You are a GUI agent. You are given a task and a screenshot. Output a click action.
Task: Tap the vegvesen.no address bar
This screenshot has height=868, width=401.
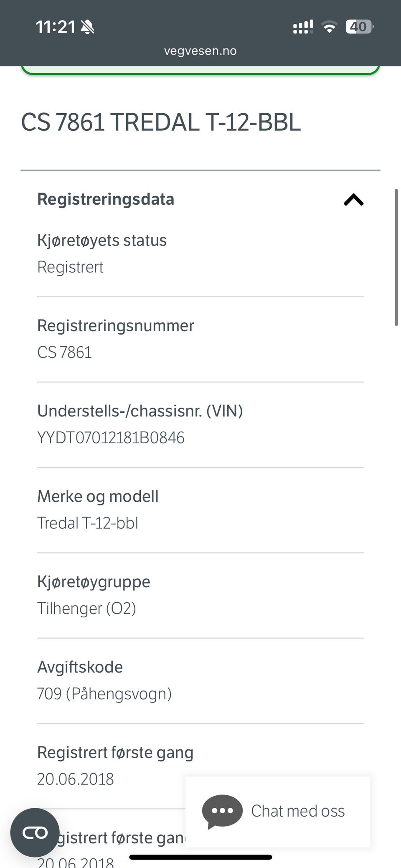coord(200,51)
